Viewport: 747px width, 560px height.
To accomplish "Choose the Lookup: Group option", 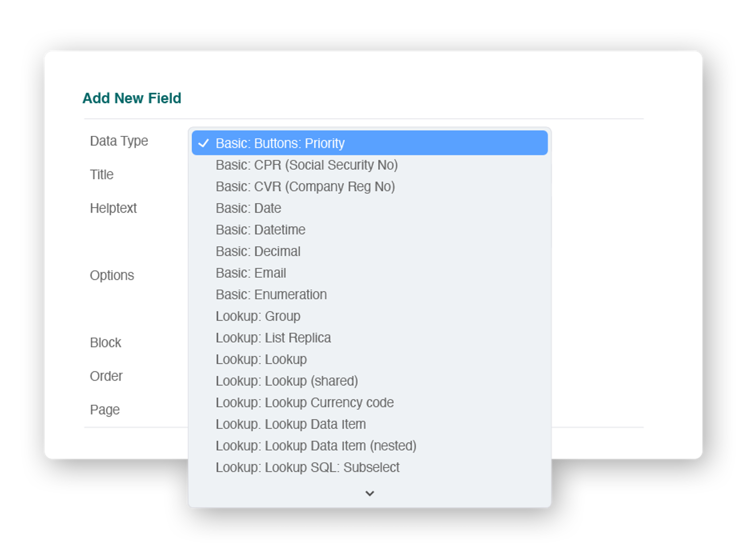I will coord(257,316).
